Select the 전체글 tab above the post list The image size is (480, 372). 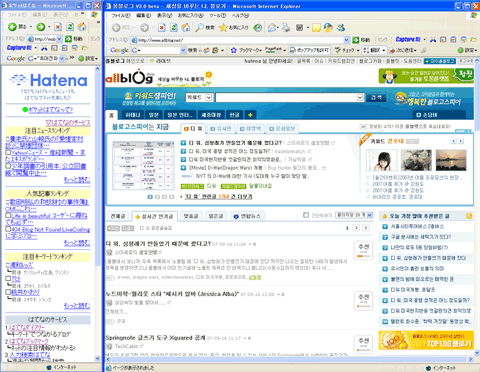pos(118,216)
